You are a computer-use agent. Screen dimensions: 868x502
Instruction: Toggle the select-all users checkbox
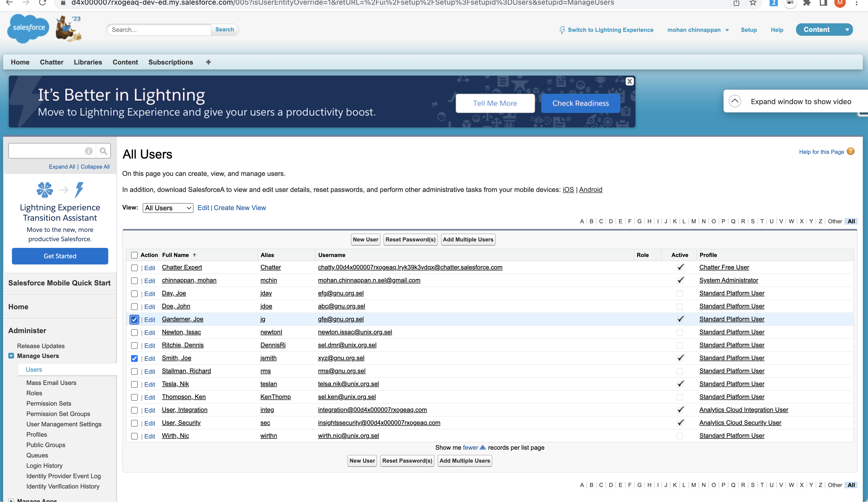[134, 255]
